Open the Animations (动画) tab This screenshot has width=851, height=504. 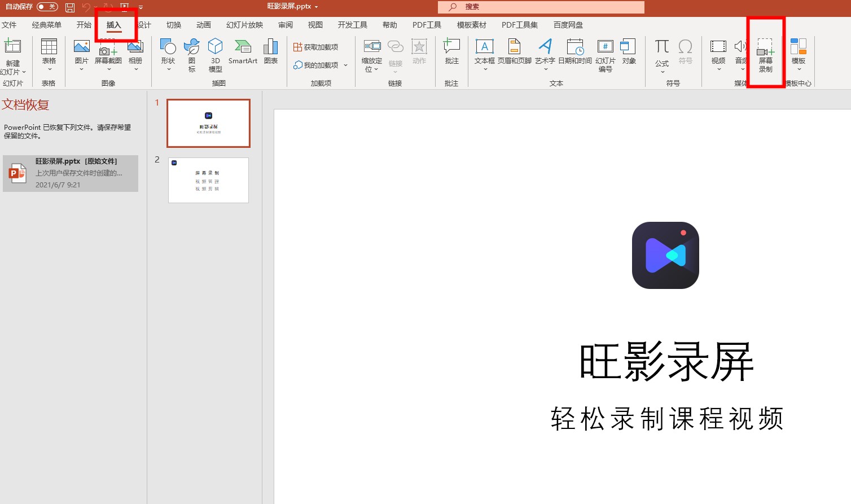click(x=203, y=25)
